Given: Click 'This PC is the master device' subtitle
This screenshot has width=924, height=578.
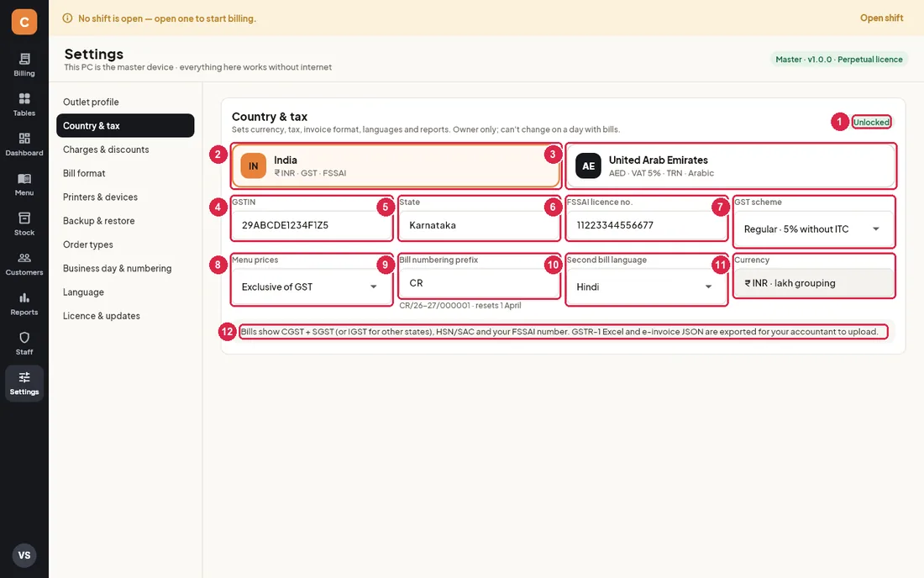Looking at the screenshot, I should click(197, 67).
